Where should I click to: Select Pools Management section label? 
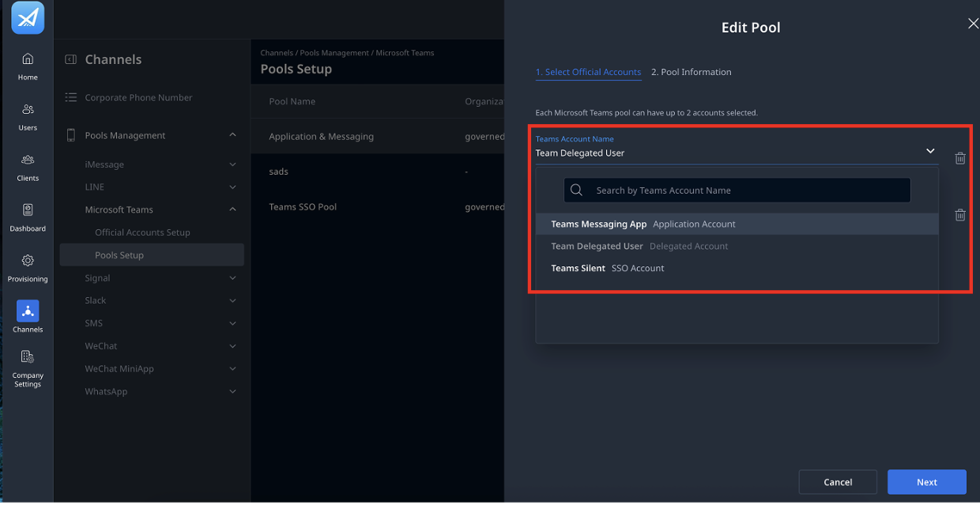coord(126,135)
